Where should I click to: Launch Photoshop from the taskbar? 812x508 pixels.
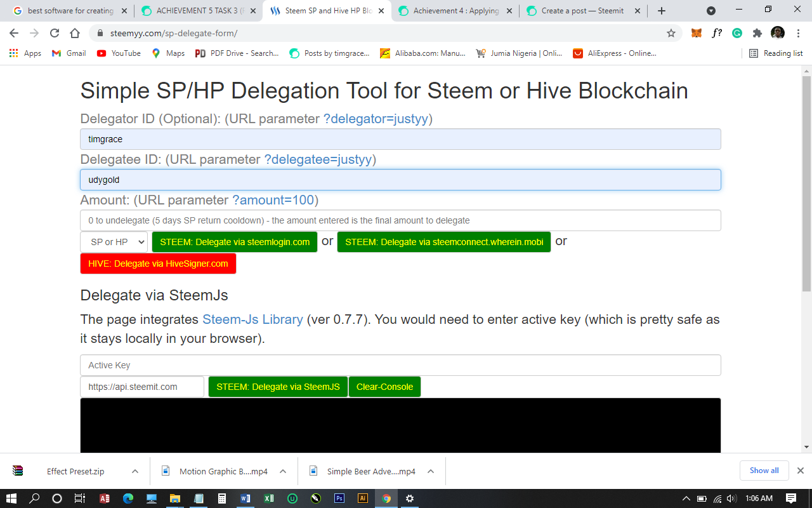(339, 498)
